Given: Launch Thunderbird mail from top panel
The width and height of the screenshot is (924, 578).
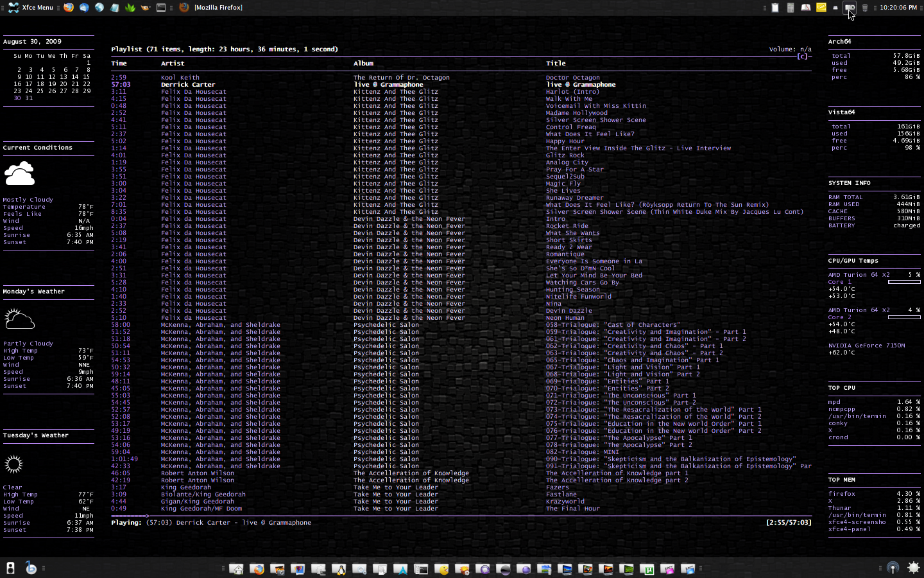Looking at the screenshot, I should point(84,8).
